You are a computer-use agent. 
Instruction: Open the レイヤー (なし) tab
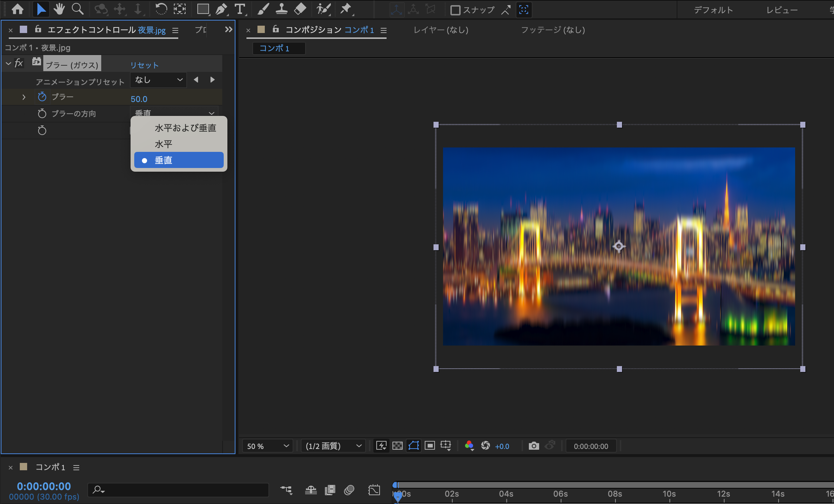click(441, 30)
